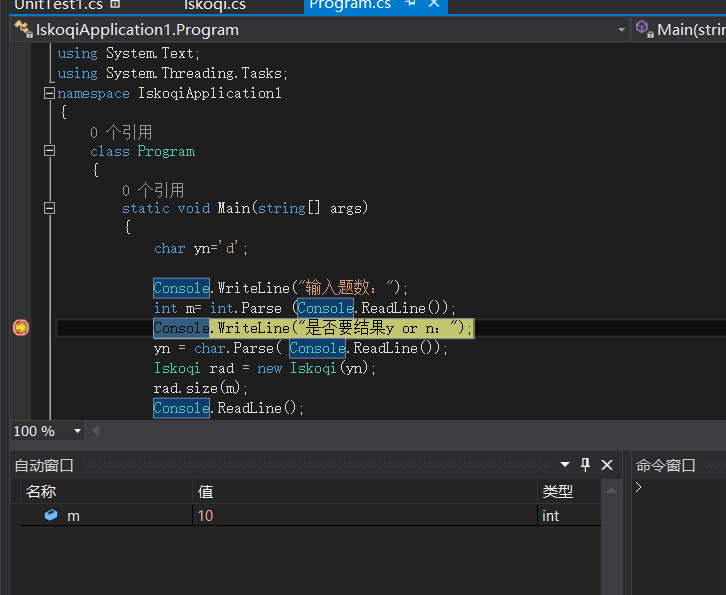
Task: Collapse the static void Main method
Action: pyautogui.click(x=49, y=208)
